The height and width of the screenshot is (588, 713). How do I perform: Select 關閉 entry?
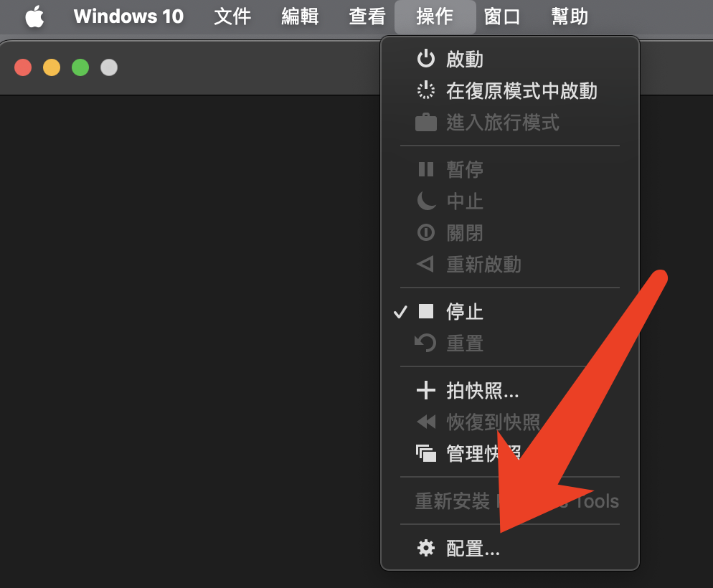510,233
